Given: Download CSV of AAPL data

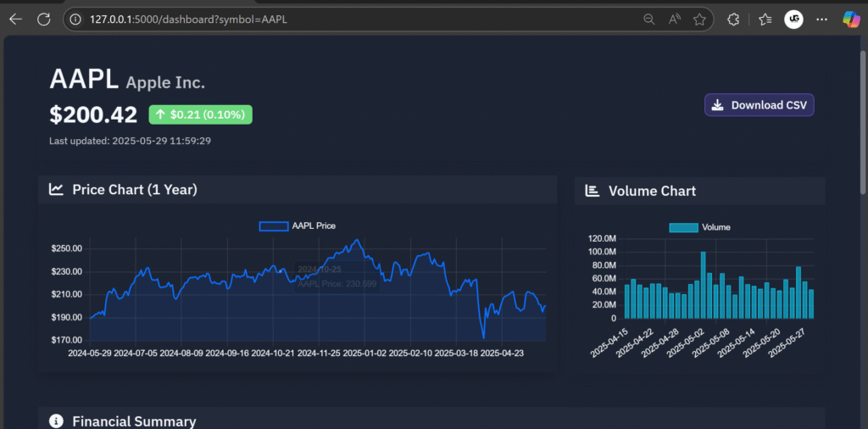Looking at the screenshot, I should tap(759, 104).
